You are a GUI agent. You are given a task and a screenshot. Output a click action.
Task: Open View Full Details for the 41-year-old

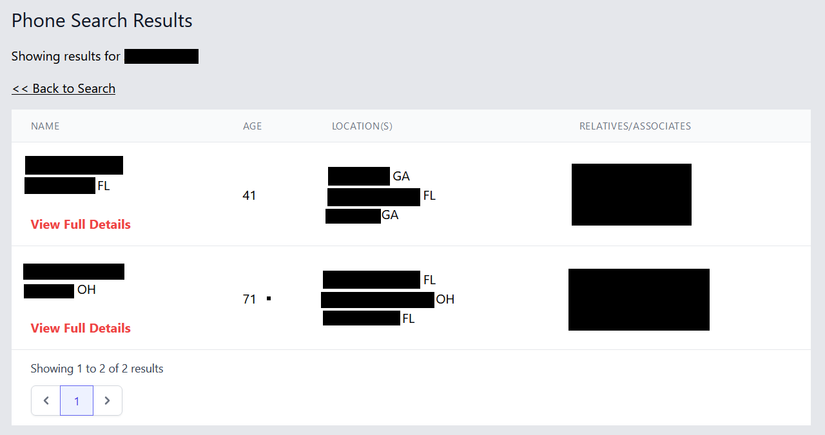pos(81,224)
